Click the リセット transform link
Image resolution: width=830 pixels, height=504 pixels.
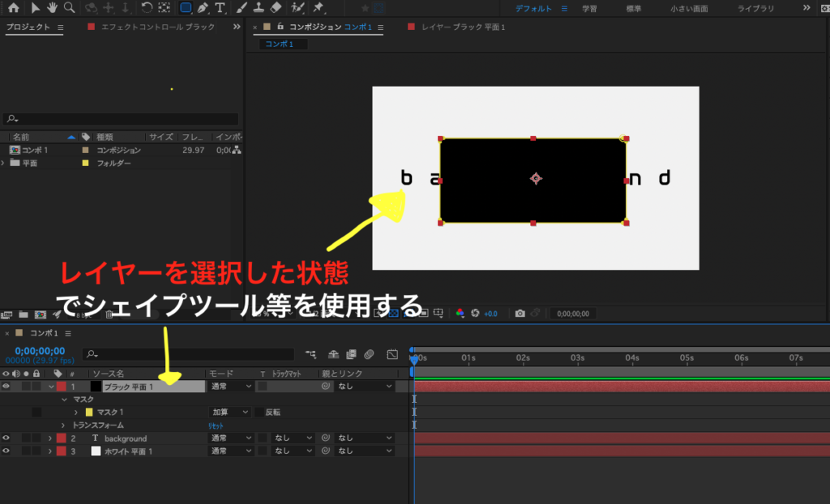point(216,425)
